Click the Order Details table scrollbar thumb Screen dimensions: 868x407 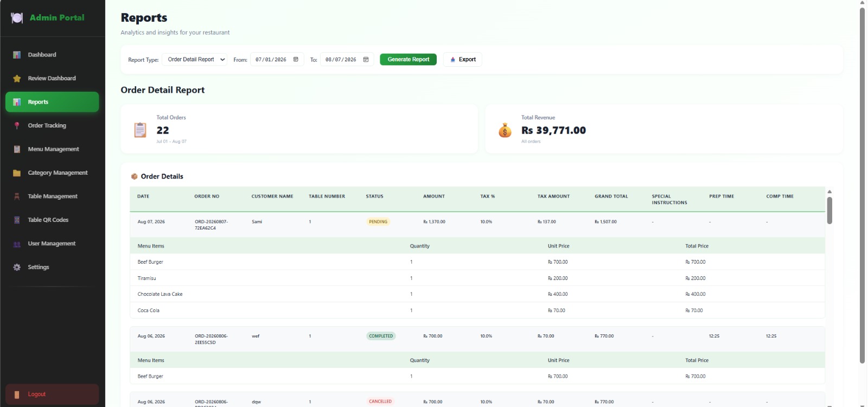pyautogui.click(x=829, y=211)
